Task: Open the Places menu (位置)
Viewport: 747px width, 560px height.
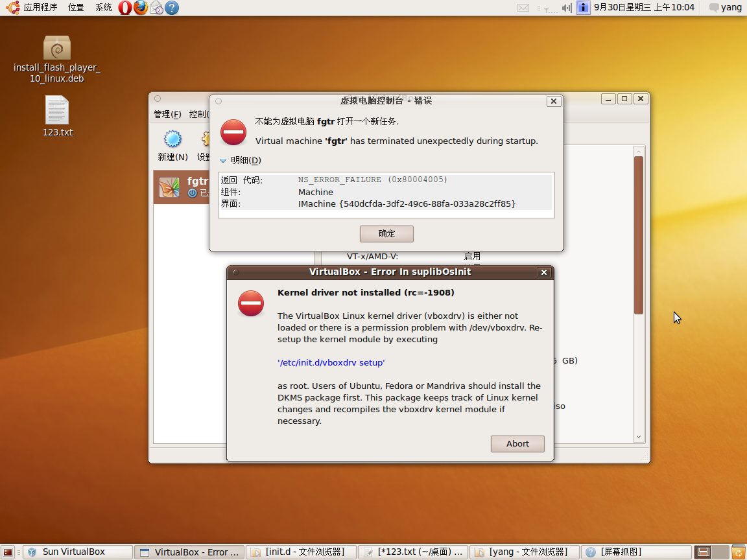Action: (76, 7)
